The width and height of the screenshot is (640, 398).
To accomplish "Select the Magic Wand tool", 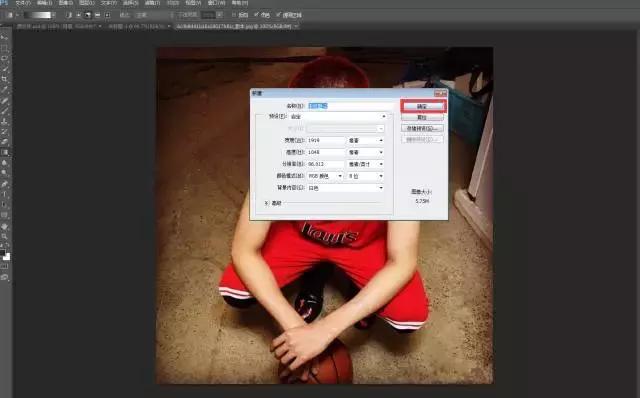I will tap(5, 69).
